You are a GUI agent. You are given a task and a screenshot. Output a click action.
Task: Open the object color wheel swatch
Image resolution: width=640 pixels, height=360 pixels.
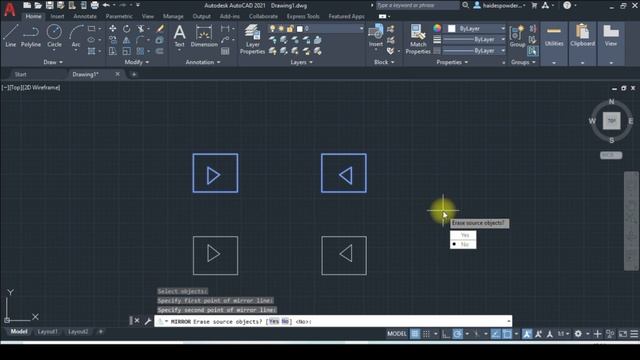pyautogui.click(x=437, y=28)
